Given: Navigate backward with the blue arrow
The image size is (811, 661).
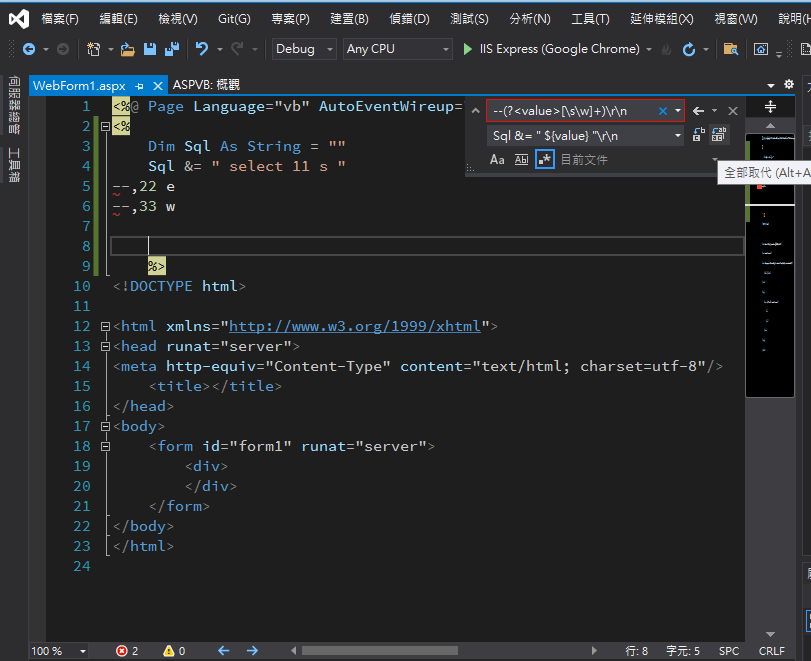Looking at the screenshot, I should tap(29, 49).
